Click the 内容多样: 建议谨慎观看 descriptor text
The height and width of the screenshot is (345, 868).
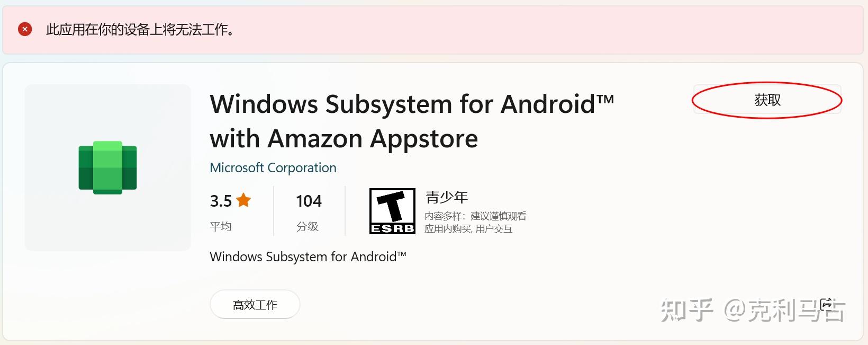(475, 216)
